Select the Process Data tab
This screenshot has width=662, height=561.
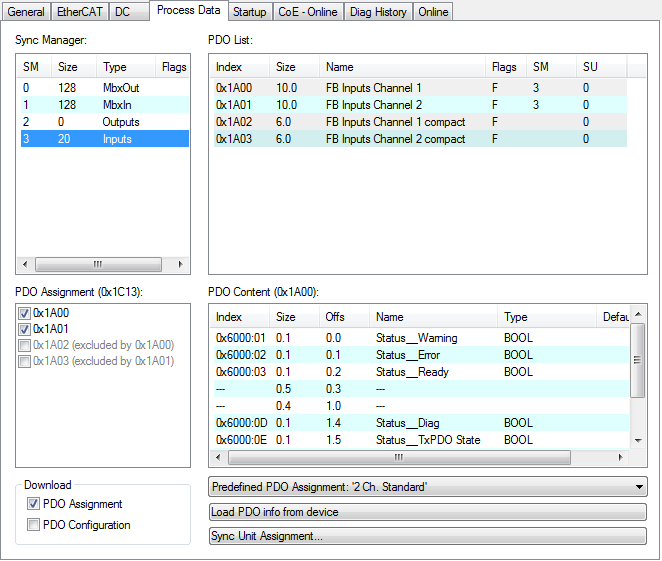click(x=188, y=10)
